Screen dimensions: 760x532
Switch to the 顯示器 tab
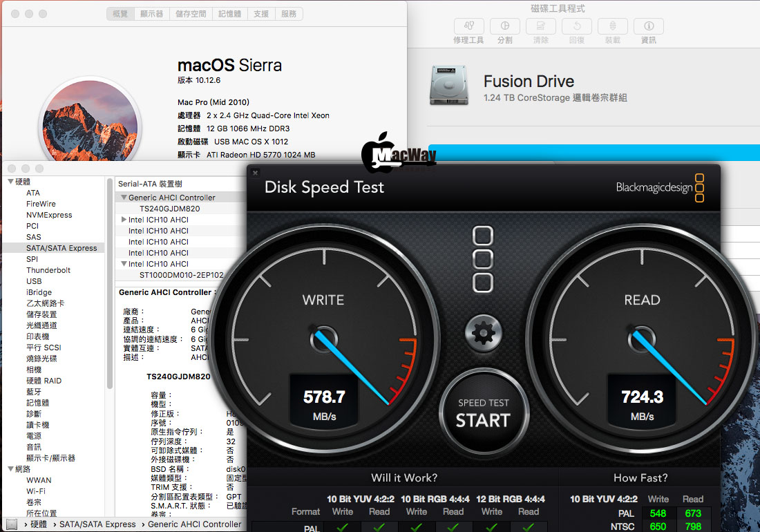pos(152,14)
